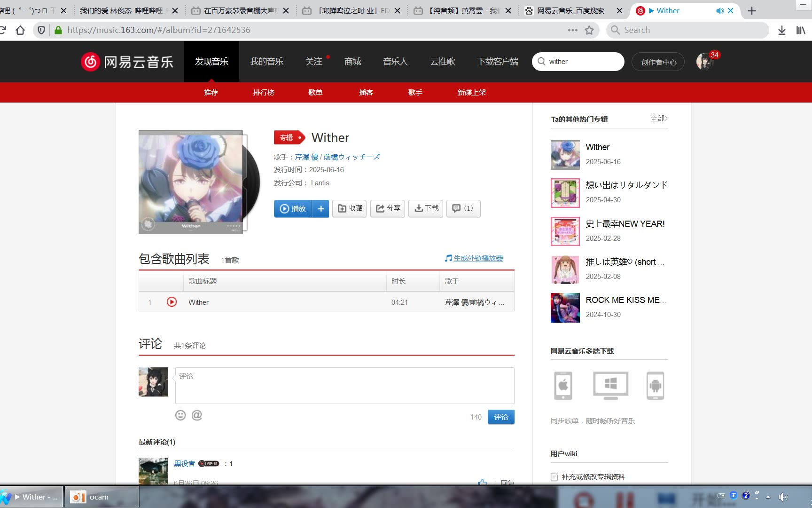The height and width of the screenshot is (508, 812).
Task: Open the 排行榜 charts submenu
Action: tap(264, 93)
